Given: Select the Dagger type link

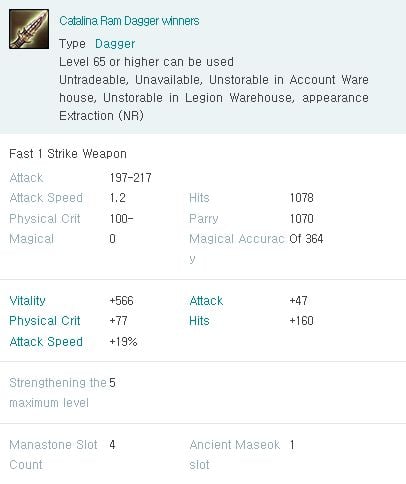Looking at the screenshot, I should 115,44.
